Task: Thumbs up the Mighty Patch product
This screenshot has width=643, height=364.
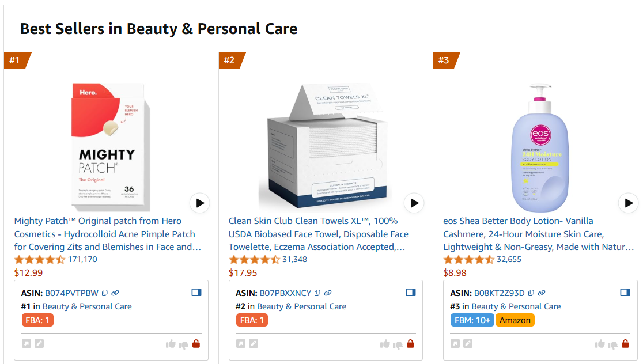Action: (171, 343)
